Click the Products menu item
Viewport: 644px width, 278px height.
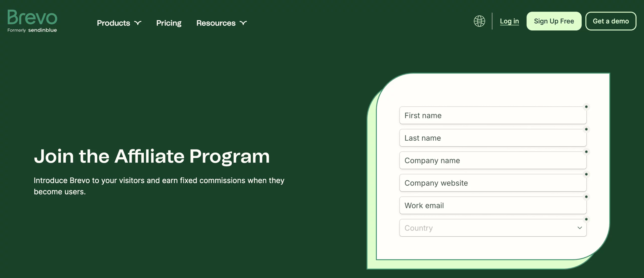(119, 23)
